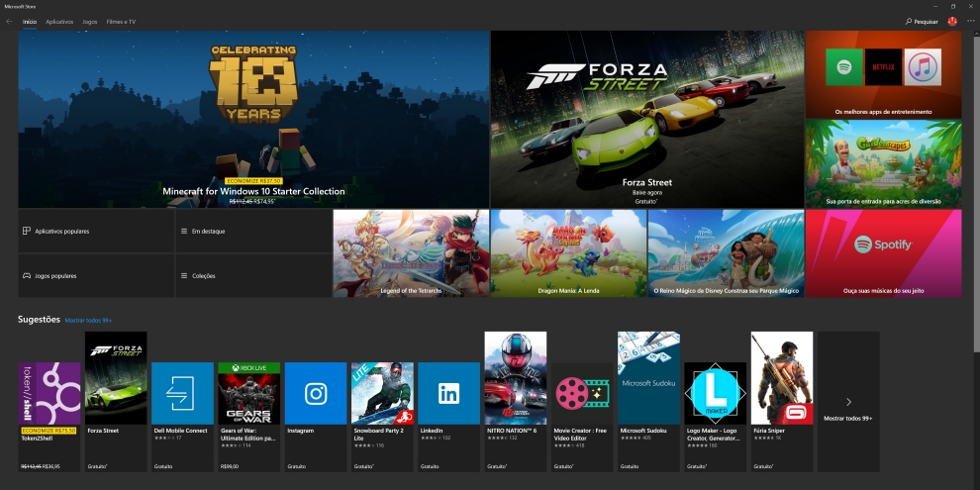Click Token2Shell price R$36,95

pos(50,466)
